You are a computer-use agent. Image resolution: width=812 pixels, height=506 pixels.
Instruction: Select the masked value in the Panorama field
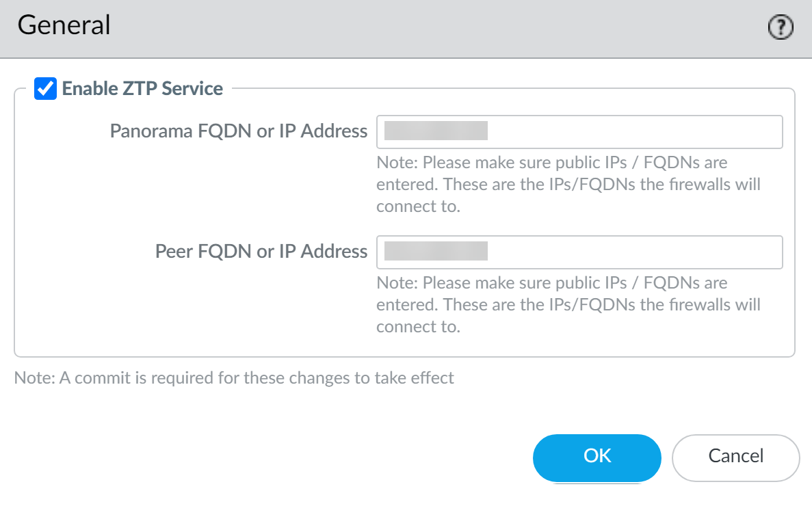tap(436, 131)
